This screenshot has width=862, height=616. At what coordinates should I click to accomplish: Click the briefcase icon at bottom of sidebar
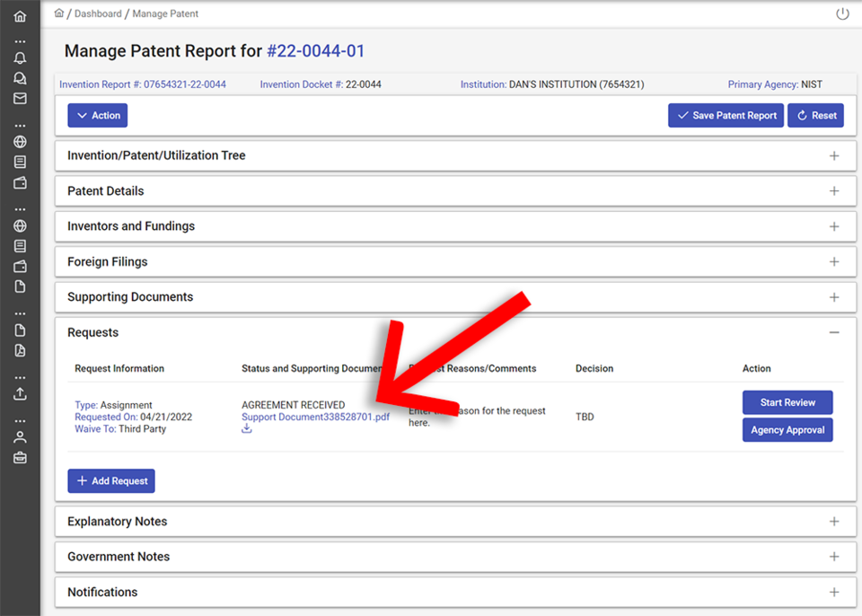tap(20, 457)
